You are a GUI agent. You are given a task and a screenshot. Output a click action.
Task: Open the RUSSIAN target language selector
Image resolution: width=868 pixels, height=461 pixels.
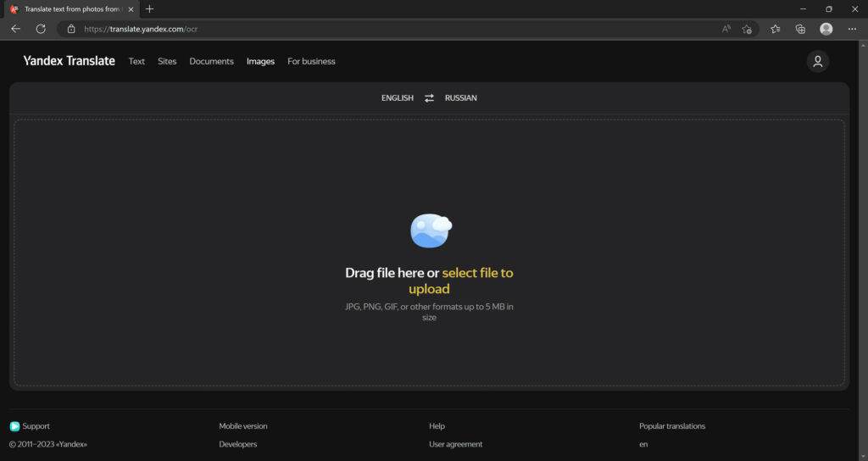pyautogui.click(x=460, y=98)
